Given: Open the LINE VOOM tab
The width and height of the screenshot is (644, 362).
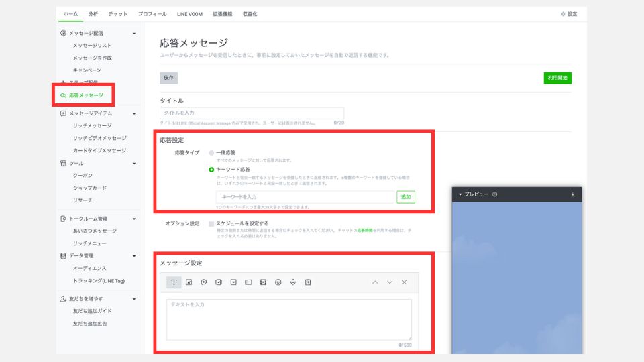Looking at the screenshot, I should tap(190, 14).
